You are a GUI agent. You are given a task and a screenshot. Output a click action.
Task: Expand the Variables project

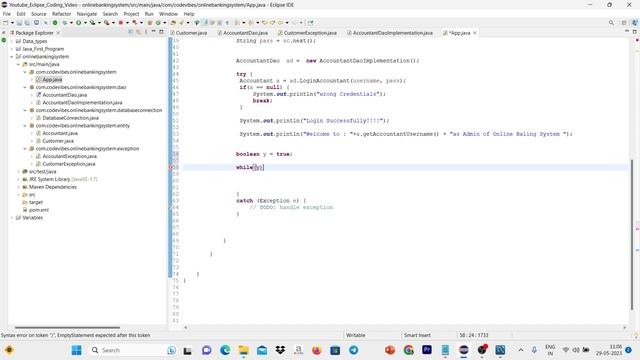tap(12, 218)
